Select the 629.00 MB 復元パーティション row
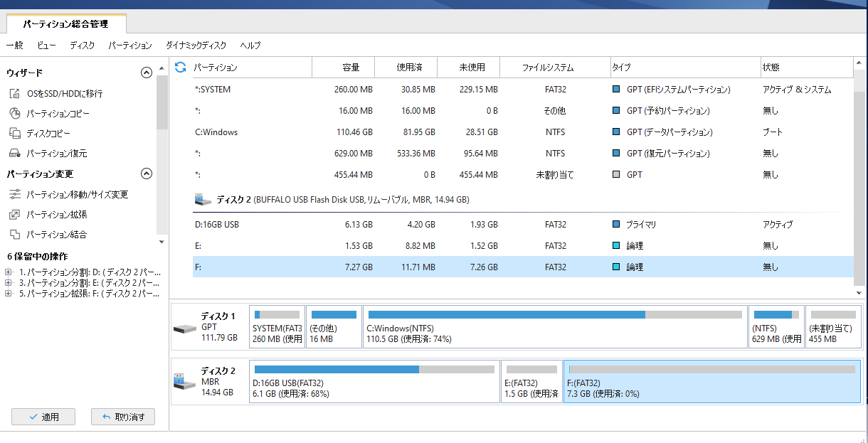868x443 pixels. coord(523,154)
